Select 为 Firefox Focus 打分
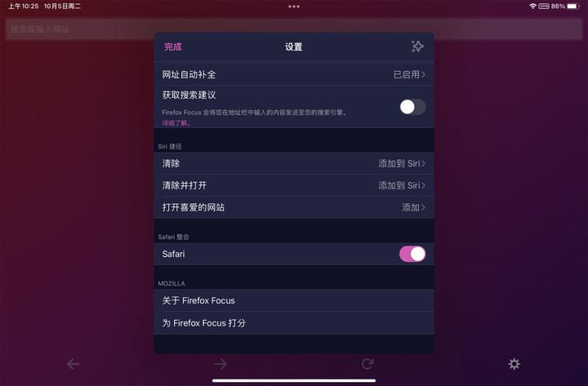The image size is (588, 386). pos(294,323)
